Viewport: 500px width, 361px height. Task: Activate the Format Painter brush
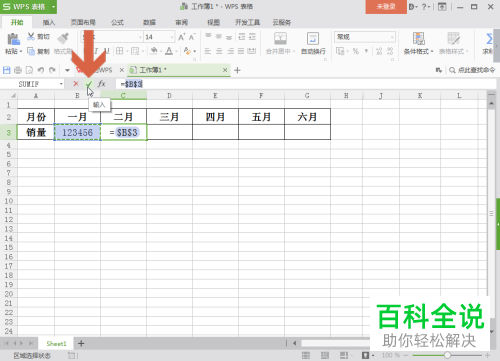tap(63, 38)
